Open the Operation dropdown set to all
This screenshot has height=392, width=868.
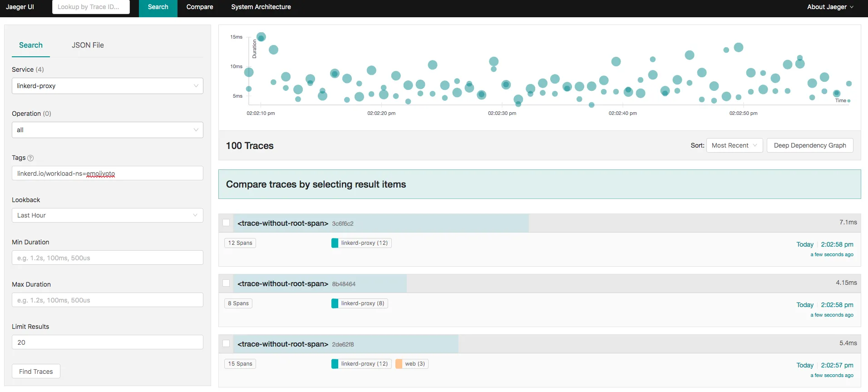point(108,130)
